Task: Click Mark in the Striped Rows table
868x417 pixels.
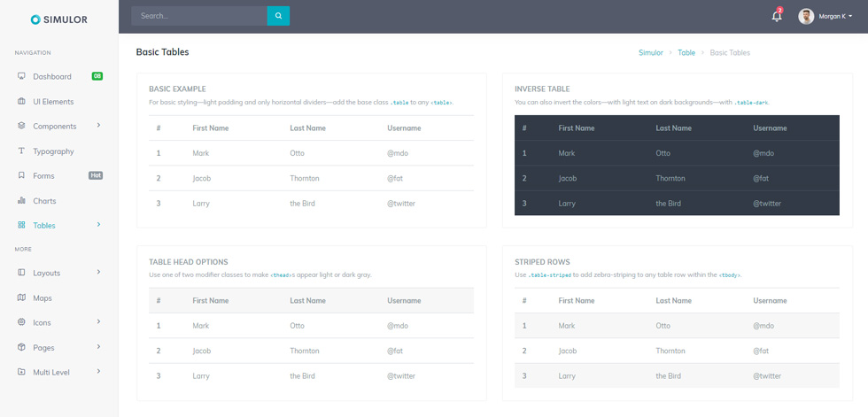Action: (566, 326)
